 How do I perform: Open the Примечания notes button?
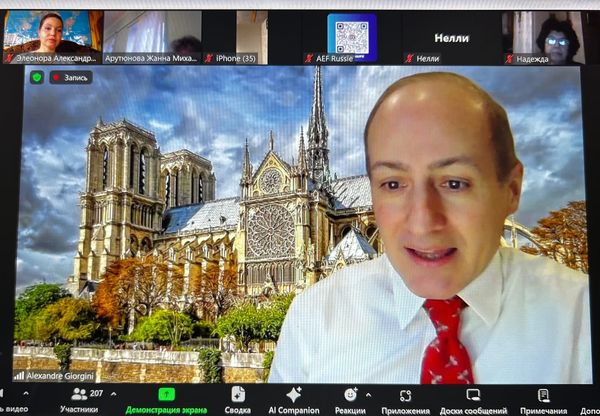[x=543, y=401]
